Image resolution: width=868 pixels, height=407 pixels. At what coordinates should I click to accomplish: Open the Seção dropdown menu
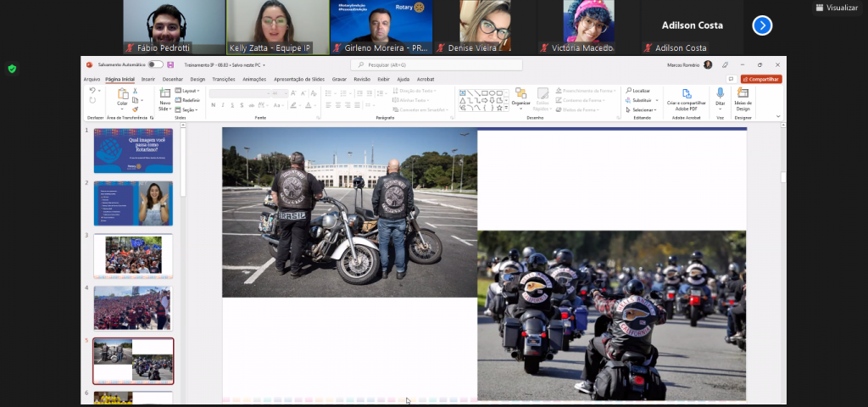pyautogui.click(x=188, y=109)
